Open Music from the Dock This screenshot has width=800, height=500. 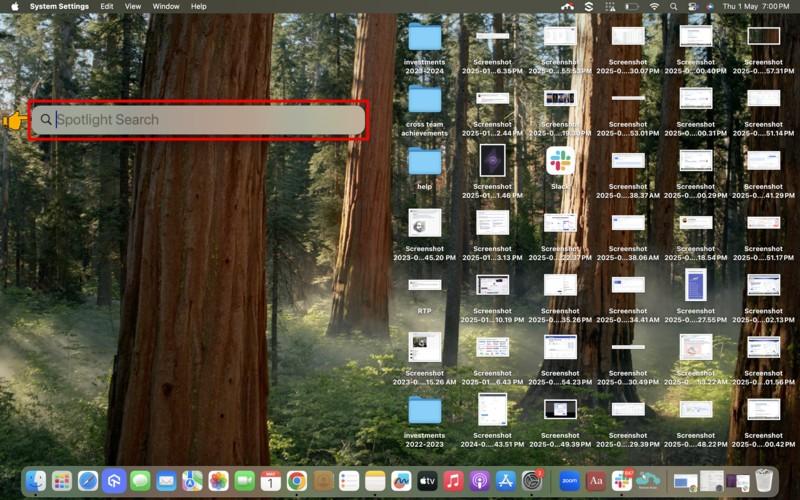(453, 481)
